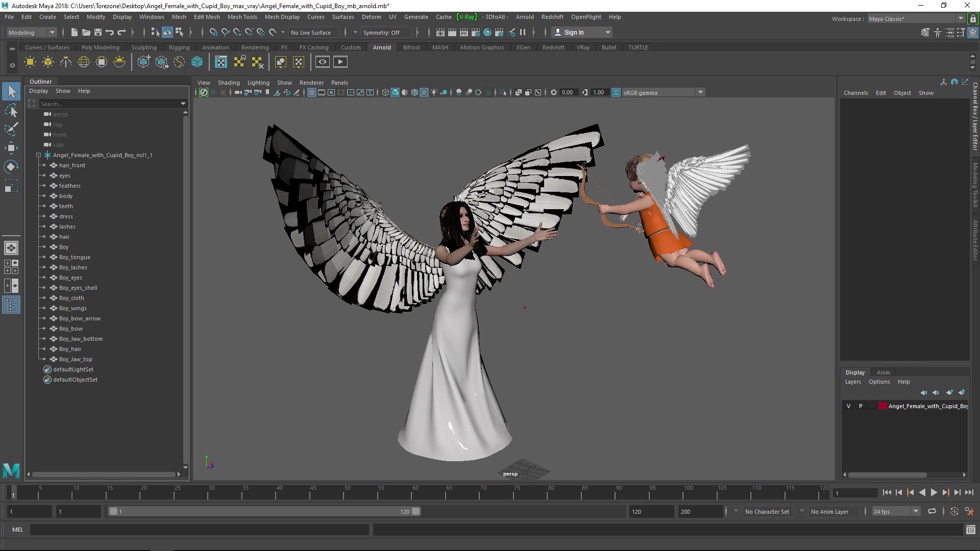The height and width of the screenshot is (551, 980).
Task: Select Boy_wings in the Outliner
Action: click(x=72, y=308)
